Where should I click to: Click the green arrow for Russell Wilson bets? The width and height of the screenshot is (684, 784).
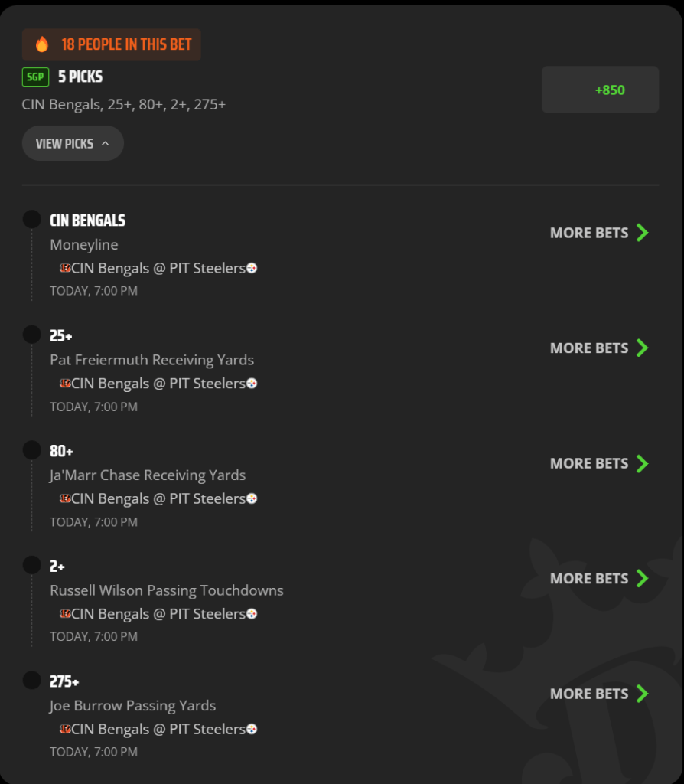[642, 579]
